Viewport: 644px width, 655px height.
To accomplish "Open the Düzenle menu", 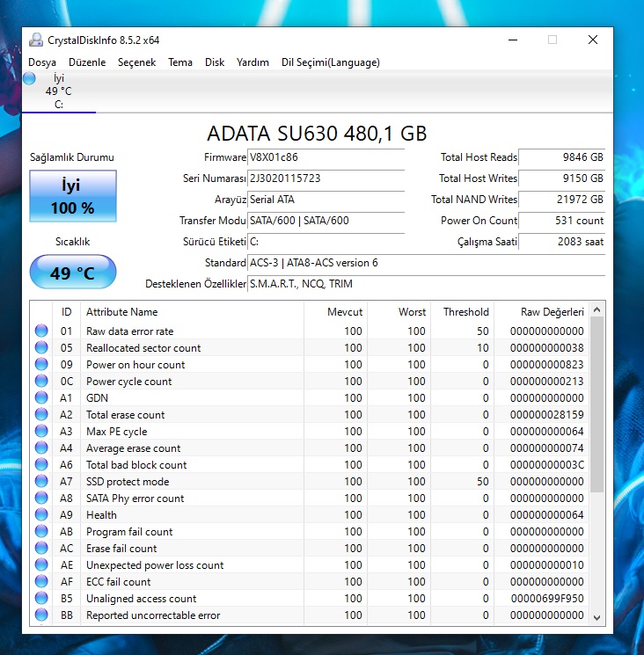I will point(87,62).
